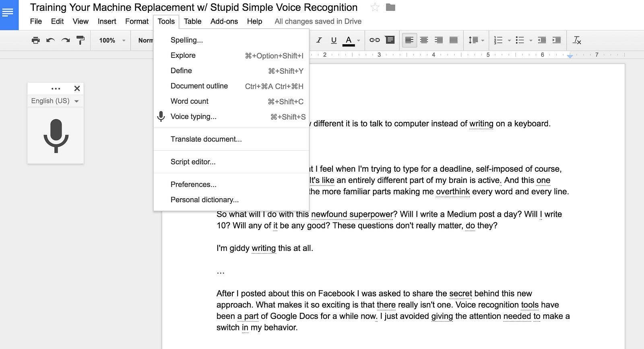The width and height of the screenshot is (644, 349).
Task: Open the Format menu
Action: point(137,21)
